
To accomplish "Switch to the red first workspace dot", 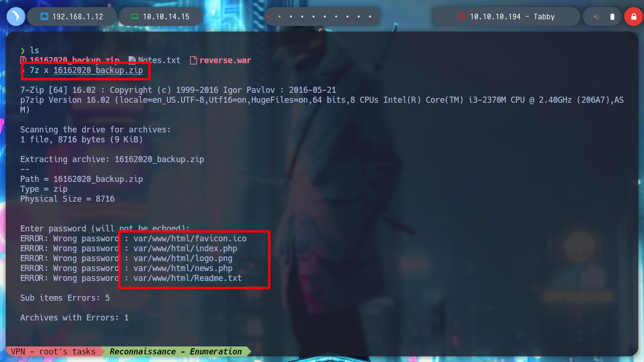I will pos(268,16).
